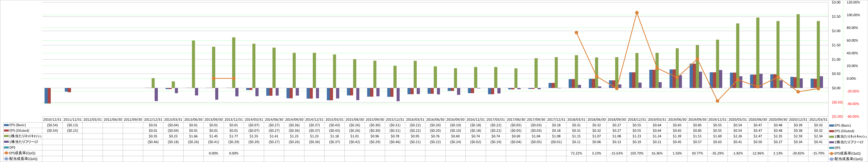The image size is (868, 162).
Task: Click the 2010/12/31 date column header
Action: [x=53, y=119]
